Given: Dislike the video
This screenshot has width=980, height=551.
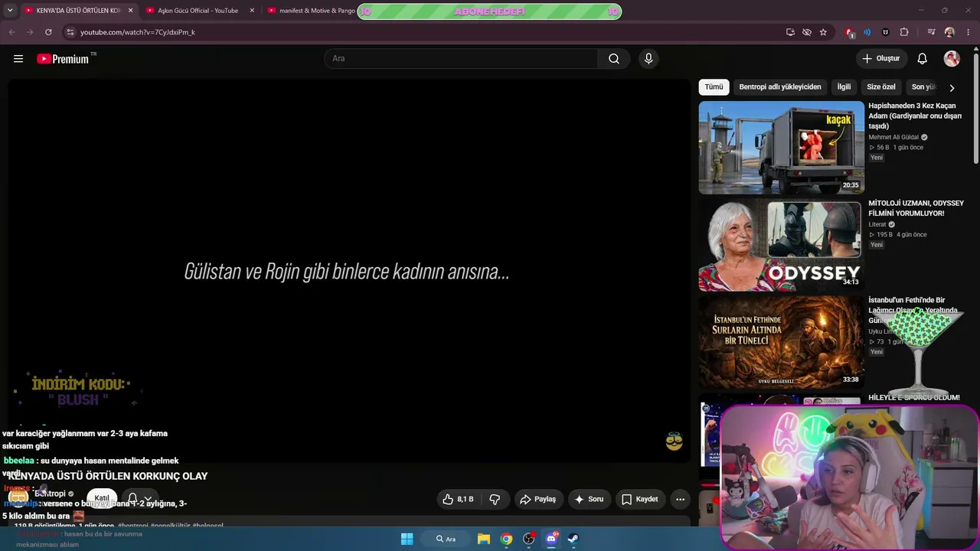Looking at the screenshot, I should [495, 499].
